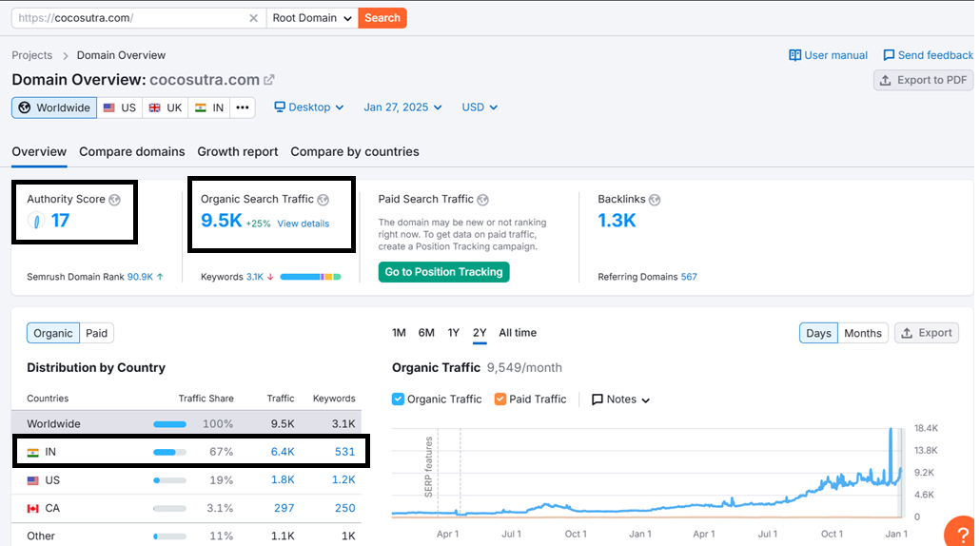Switch distribution view to Paid
Viewport: 980px width, 546px height.
coord(96,333)
